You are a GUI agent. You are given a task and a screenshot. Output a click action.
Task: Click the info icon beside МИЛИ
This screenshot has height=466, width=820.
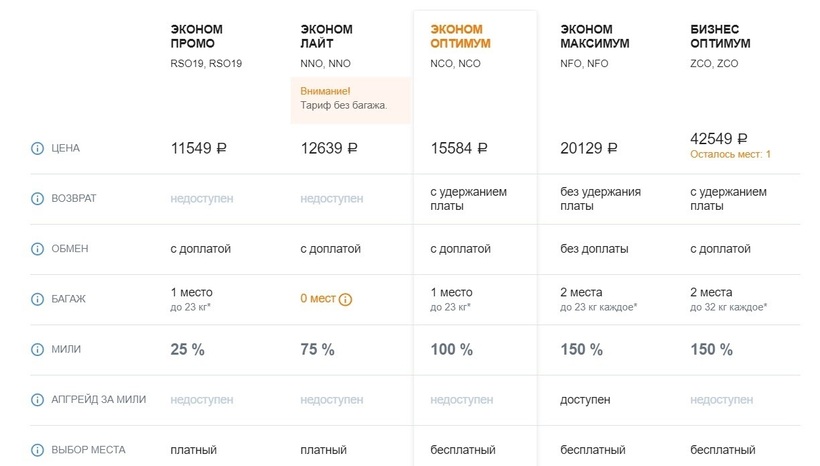point(37,350)
